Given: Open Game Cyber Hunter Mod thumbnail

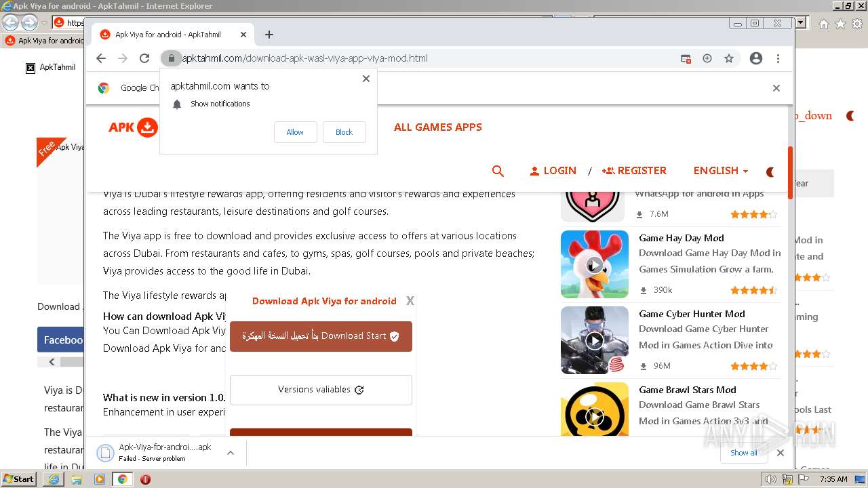Looking at the screenshot, I should click(595, 340).
